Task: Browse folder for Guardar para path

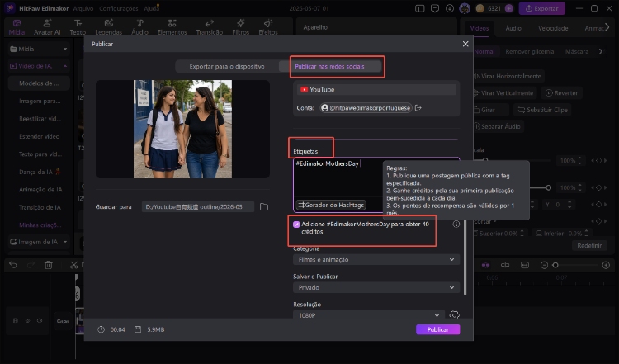Action: [x=264, y=206]
